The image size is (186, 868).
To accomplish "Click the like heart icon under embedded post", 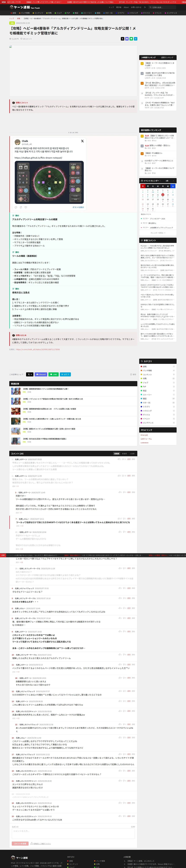I will tap(26, 207).
